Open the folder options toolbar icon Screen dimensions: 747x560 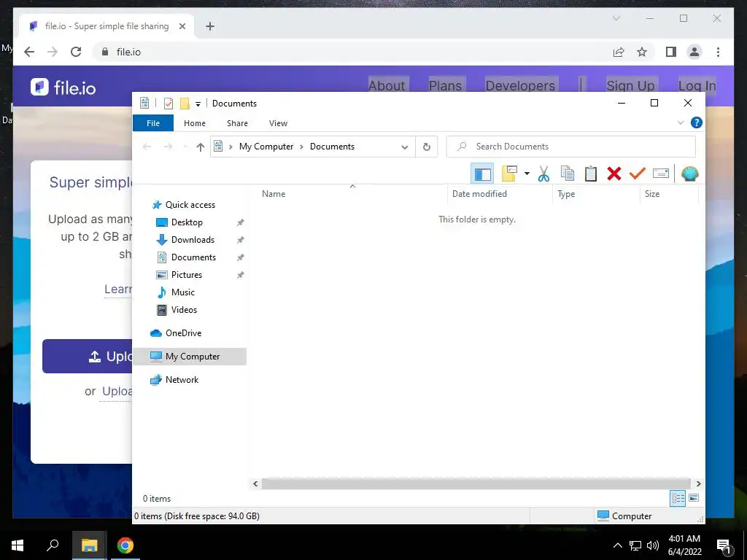[509, 174]
